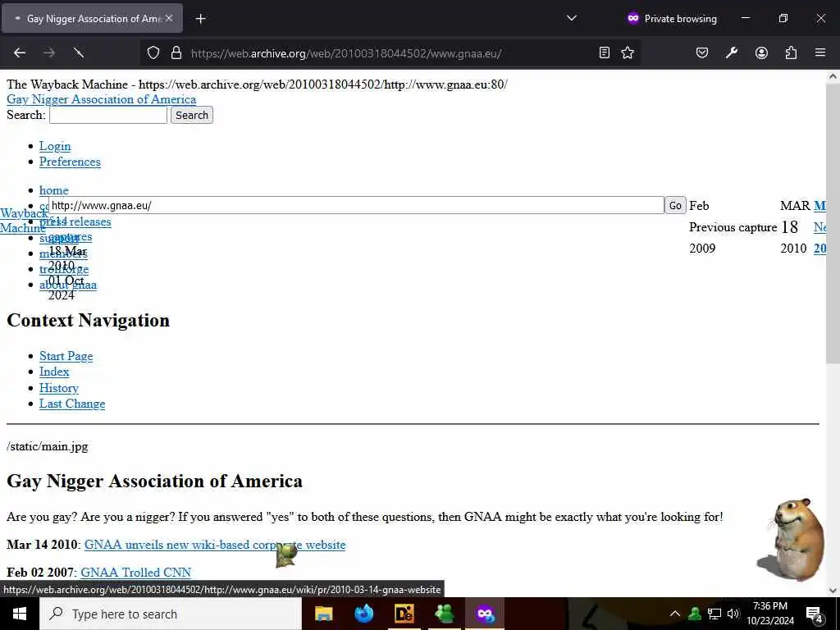Open the Windows Start menu
The image size is (840, 630).
click(20, 614)
